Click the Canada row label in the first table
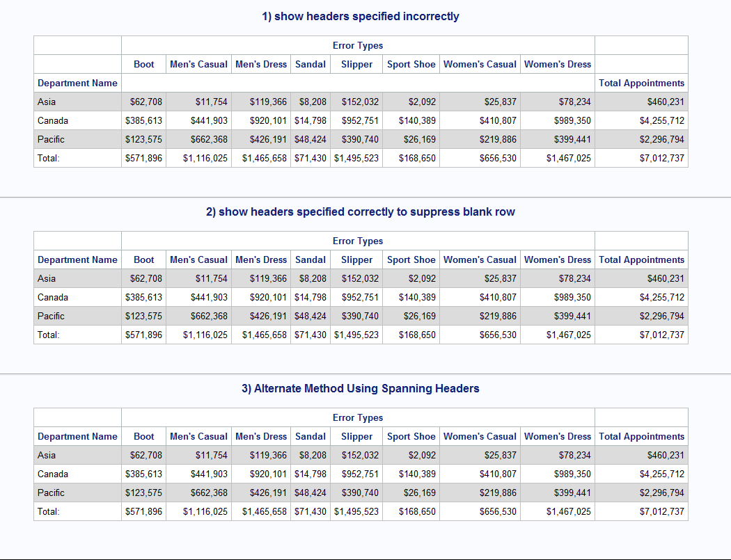Viewport: 731px width, 560px height. coord(53,120)
